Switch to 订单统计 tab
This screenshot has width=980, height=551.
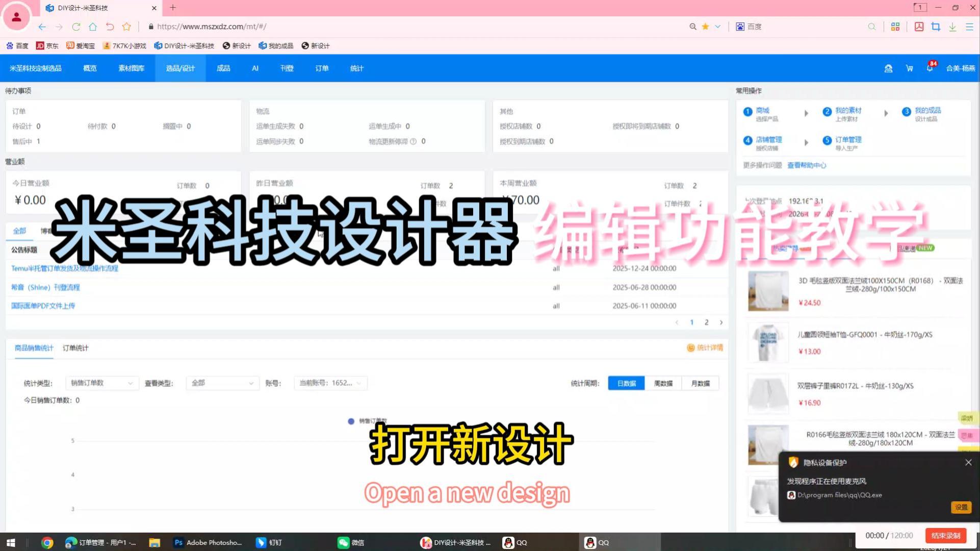[x=75, y=348]
